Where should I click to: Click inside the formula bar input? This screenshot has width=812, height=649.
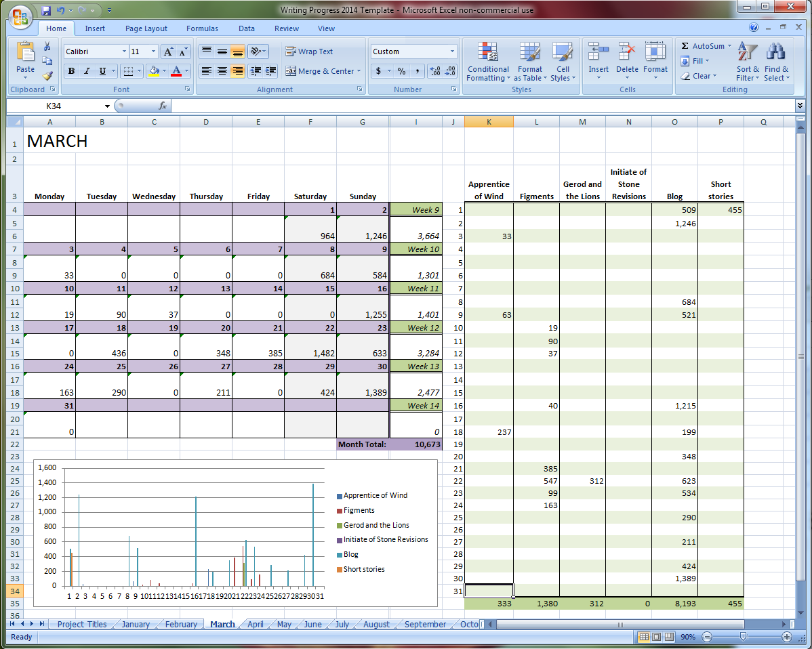point(474,106)
